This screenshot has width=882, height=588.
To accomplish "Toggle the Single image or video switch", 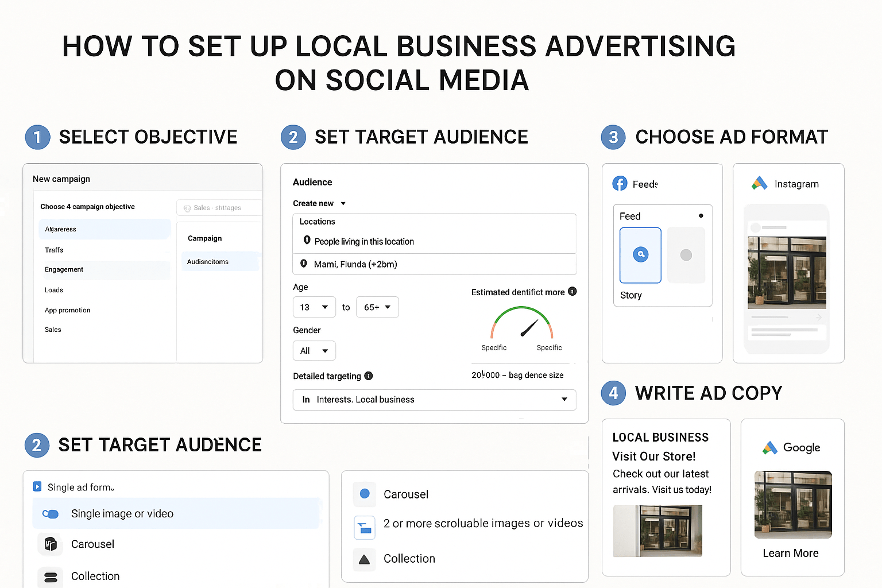I will click(51, 514).
